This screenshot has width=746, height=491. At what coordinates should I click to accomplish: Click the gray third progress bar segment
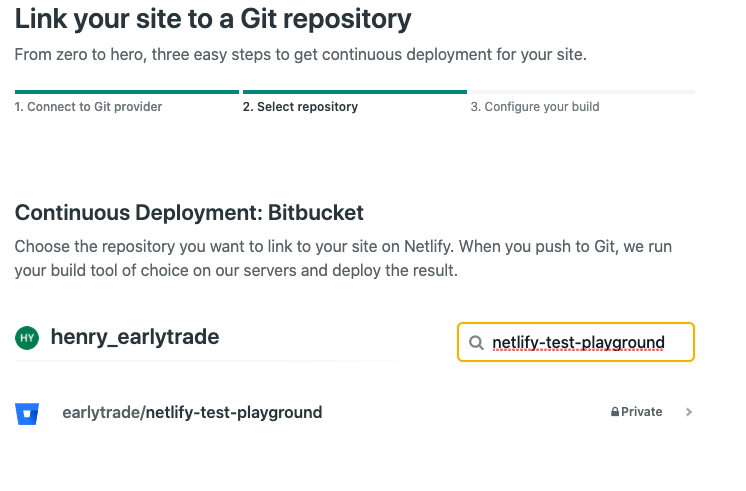click(583, 92)
